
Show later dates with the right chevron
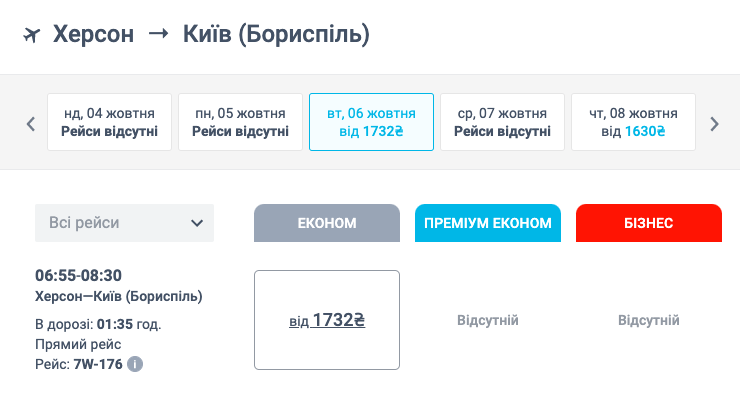[x=715, y=124]
